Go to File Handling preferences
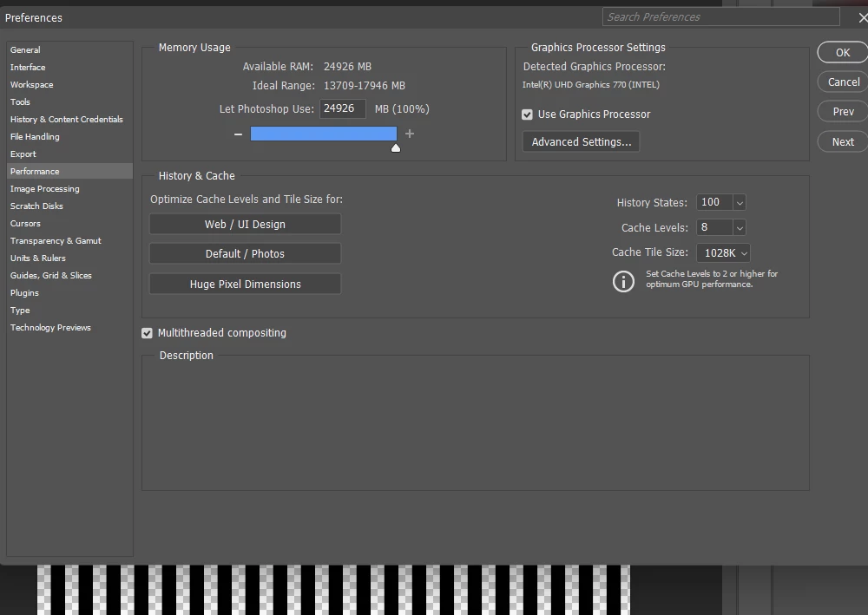868x615 pixels. tap(35, 136)
